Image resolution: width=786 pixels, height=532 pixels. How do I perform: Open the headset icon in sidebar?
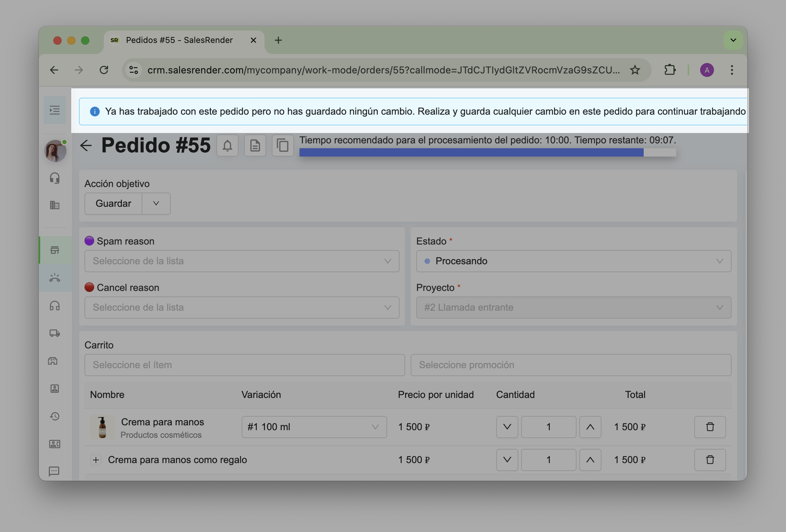[55, 178]
